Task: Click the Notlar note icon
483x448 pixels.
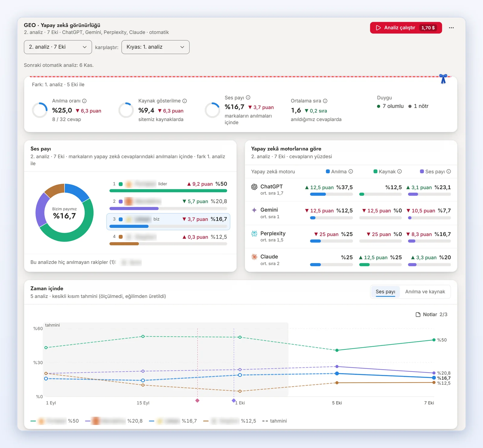Action: (418, 315)
